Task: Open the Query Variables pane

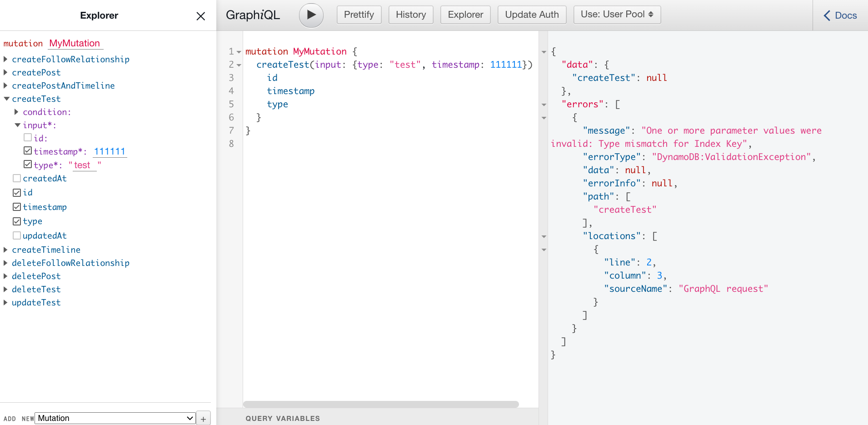Action: (283, 419)
